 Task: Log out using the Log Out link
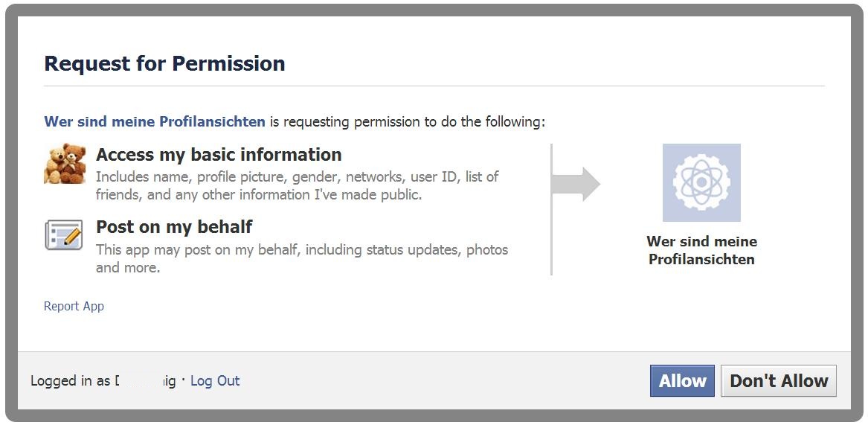[215, 381]
